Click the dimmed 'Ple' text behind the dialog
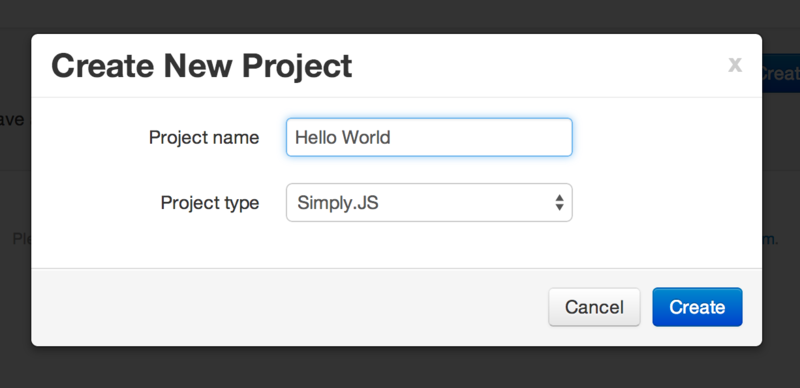This screenshot has width=800, height=388. tap(22, 239)
